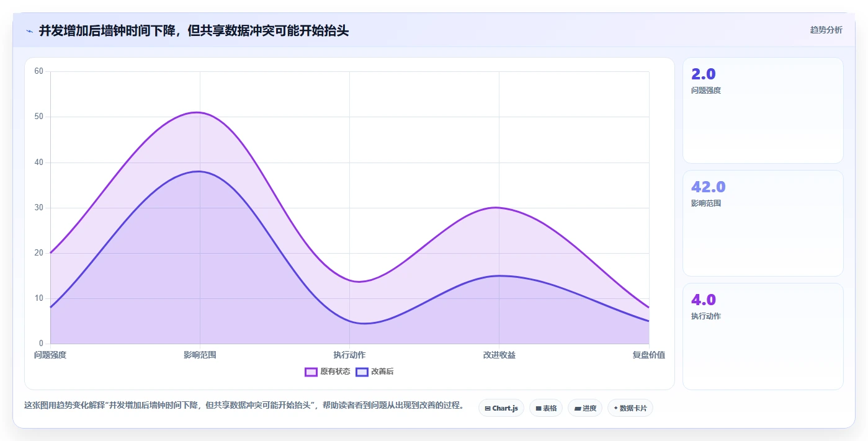Click the 40 y-axis tick label

[38, 162]
